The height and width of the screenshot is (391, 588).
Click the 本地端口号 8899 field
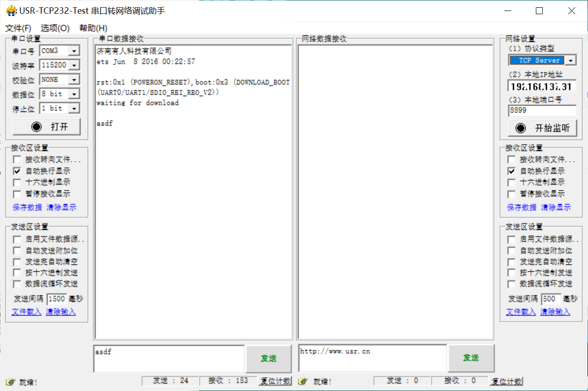(x=542, y=110)
